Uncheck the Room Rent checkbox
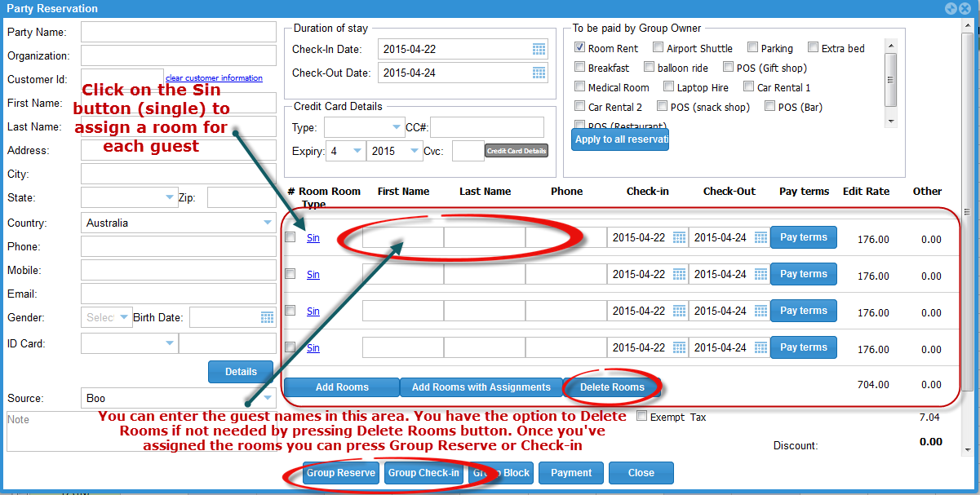 [x=580, y=48]
